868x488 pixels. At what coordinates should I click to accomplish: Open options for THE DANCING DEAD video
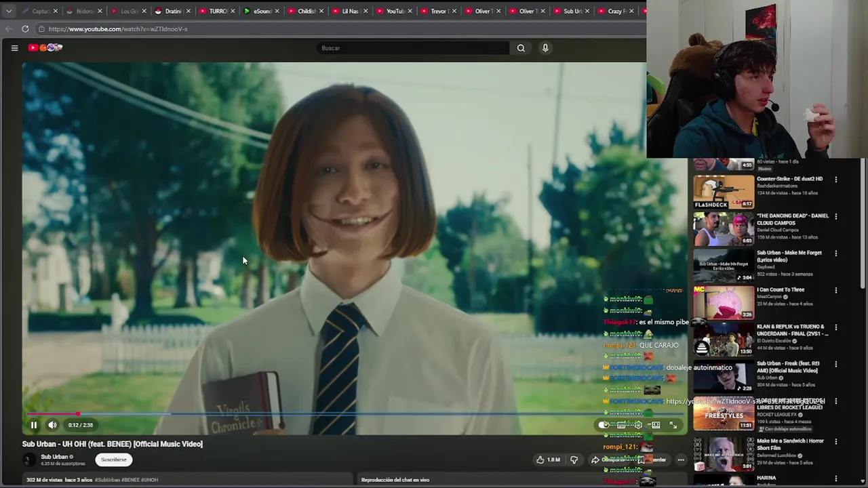coord(835,216)
